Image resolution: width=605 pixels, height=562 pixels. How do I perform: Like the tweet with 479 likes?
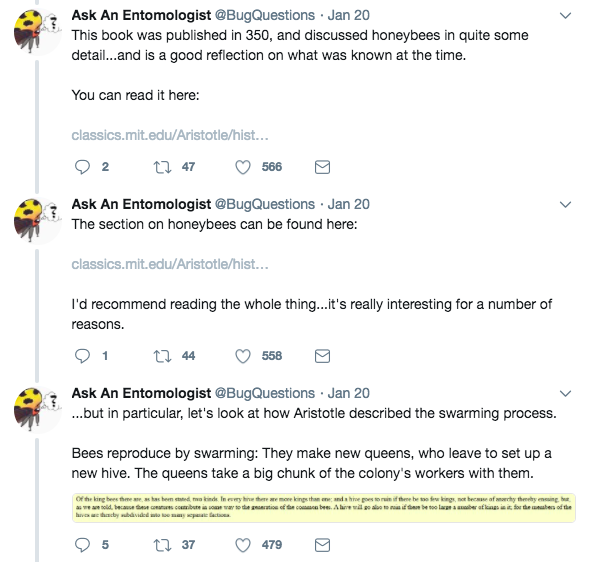pos(245,544)
